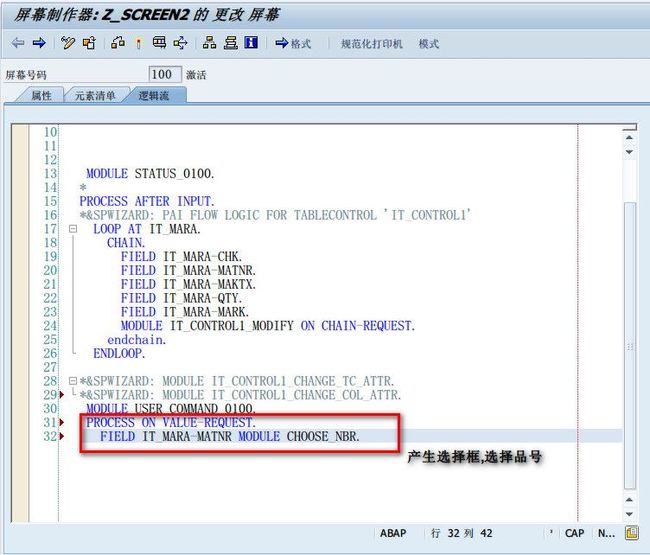Click the 激活 status text next to screen number
This screenshot has height=555, width=650.
point(196,75)
